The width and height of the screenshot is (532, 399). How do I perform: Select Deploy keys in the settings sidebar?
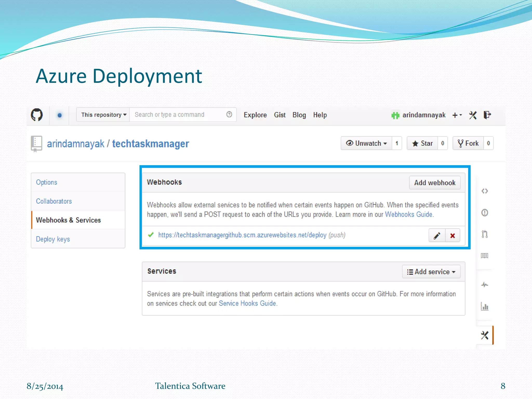[x=78, y=239]
